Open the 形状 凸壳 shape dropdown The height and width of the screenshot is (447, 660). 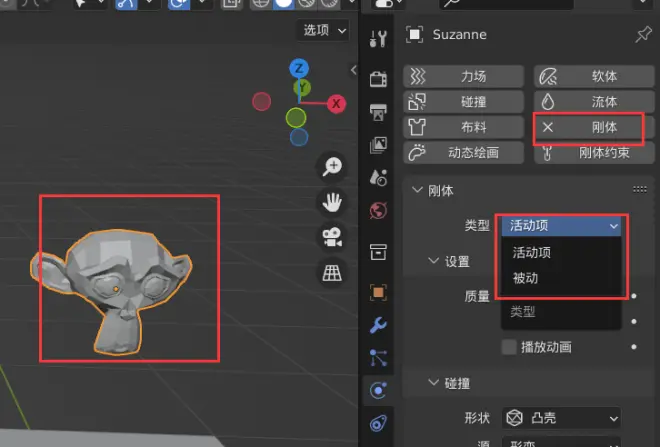[562, 418]
